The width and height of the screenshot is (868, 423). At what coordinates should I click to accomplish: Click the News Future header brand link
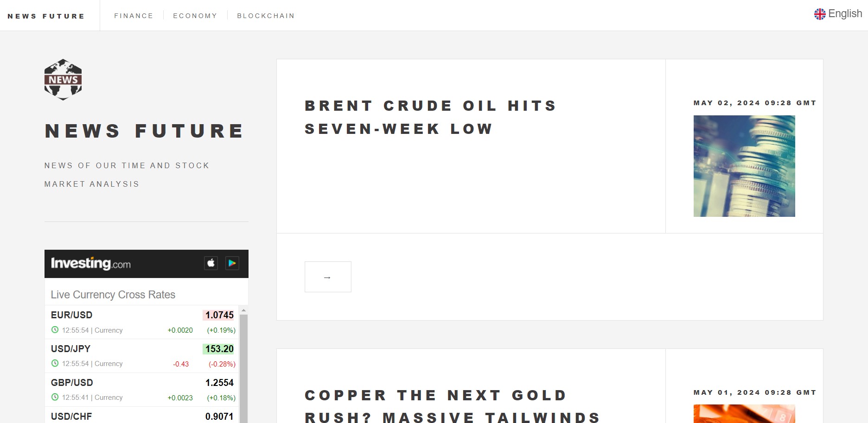coord(46,16)
